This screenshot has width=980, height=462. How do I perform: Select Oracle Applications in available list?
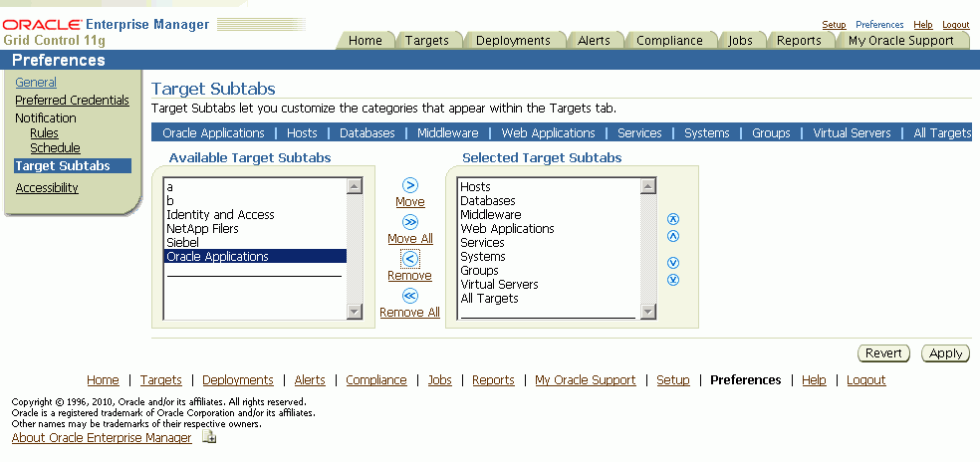(255, 256)
